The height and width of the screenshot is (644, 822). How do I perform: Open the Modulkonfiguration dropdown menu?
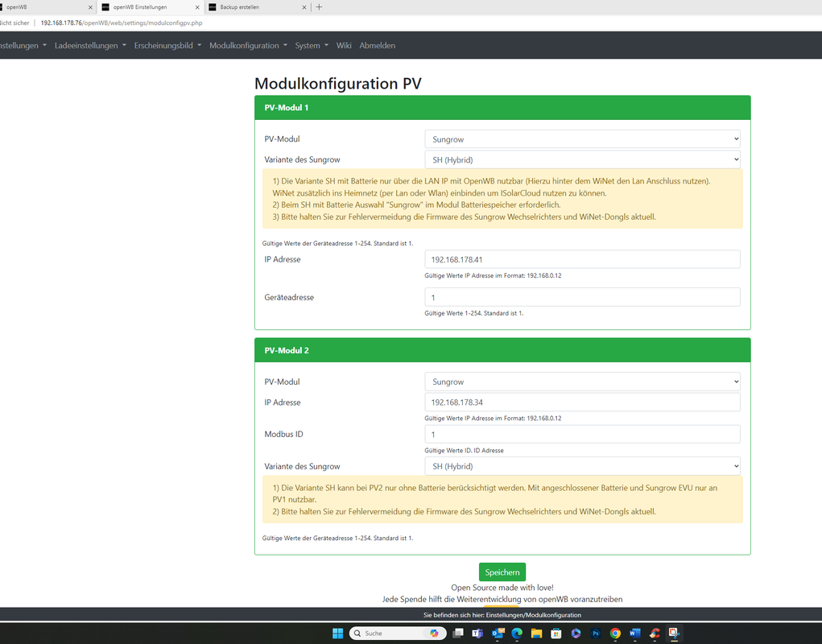[248, 46]
